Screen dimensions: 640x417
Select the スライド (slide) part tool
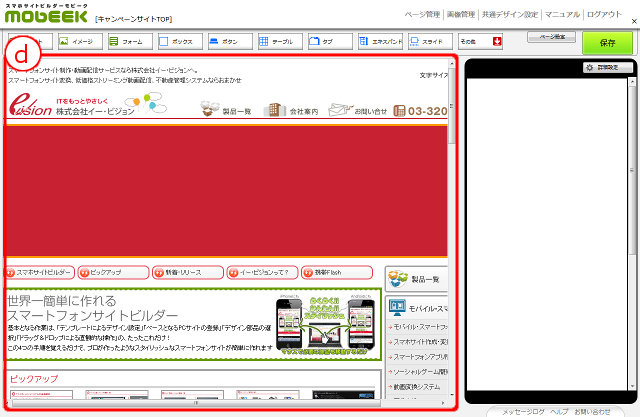428,42
